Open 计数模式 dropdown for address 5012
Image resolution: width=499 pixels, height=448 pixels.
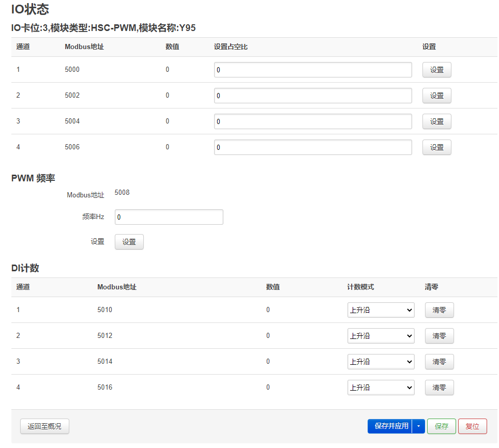pos(381,336)
